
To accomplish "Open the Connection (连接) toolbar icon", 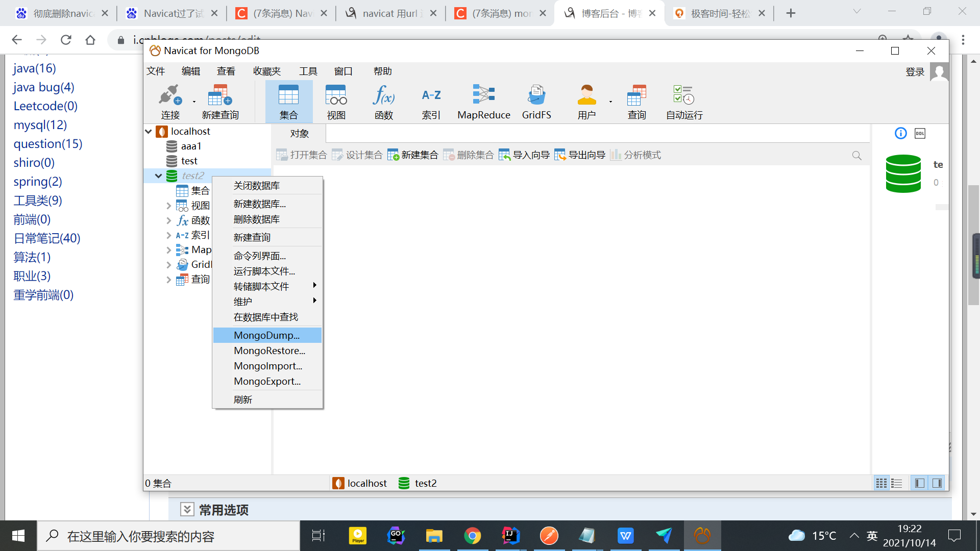I will [x=170, y=102].
